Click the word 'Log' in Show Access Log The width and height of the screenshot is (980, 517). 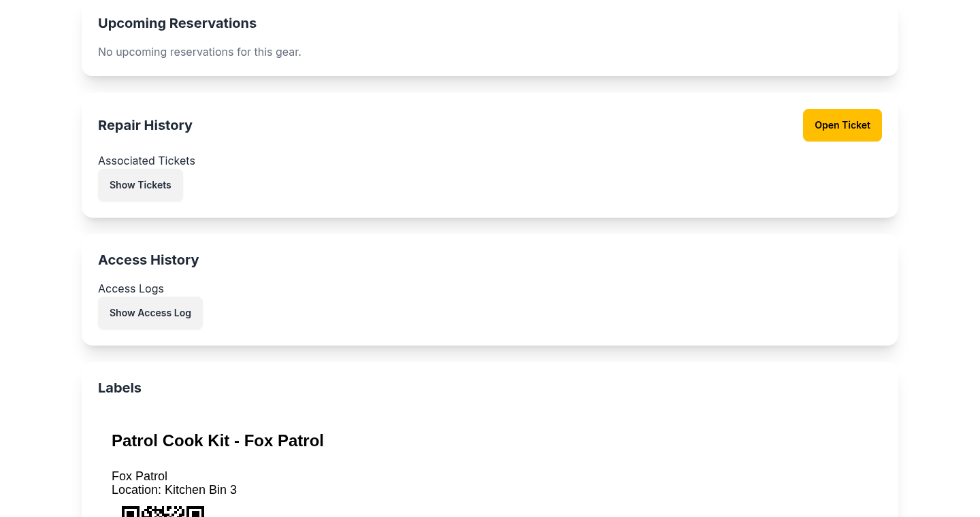coord(182,313)
